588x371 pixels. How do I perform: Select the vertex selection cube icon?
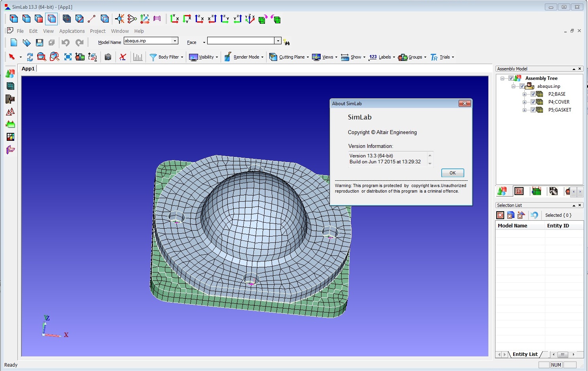click(14, 19)
